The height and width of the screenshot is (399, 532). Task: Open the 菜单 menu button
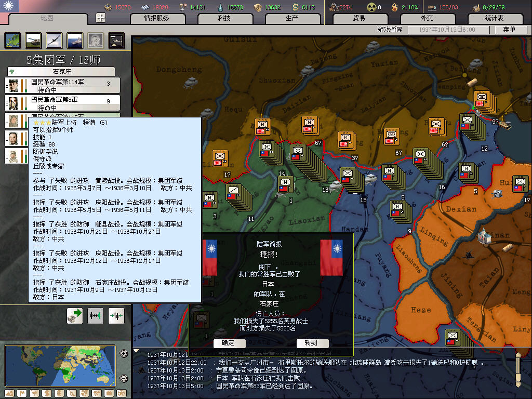[x=510, y=30]
